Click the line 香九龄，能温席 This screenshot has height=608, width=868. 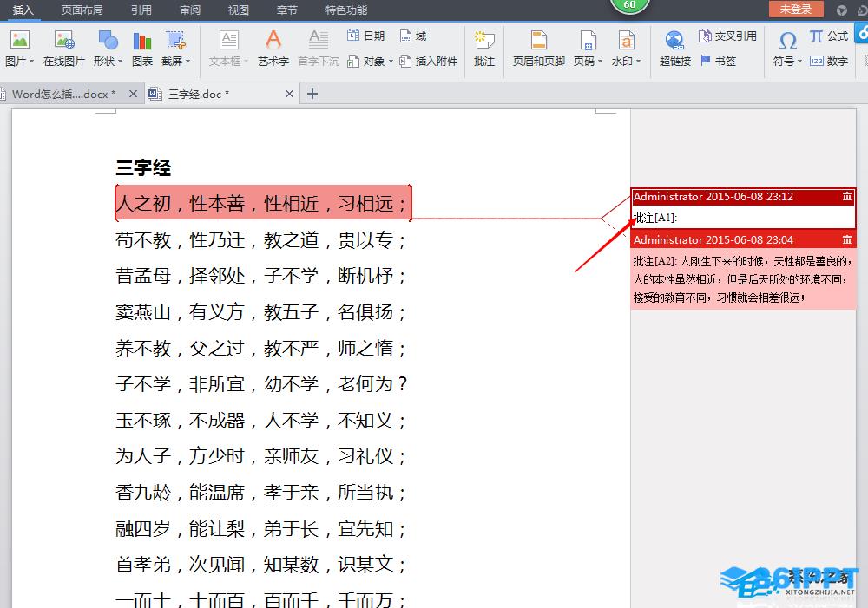pos(261,493)
